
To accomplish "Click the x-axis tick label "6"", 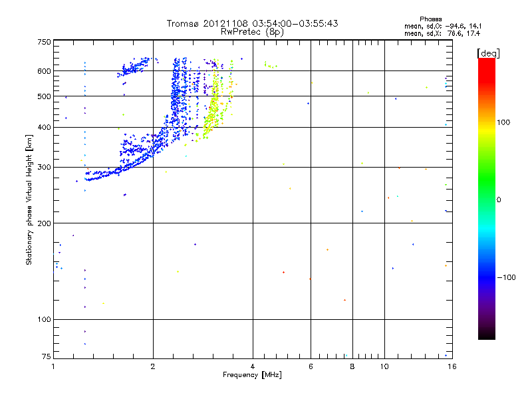I will point(311,366).
